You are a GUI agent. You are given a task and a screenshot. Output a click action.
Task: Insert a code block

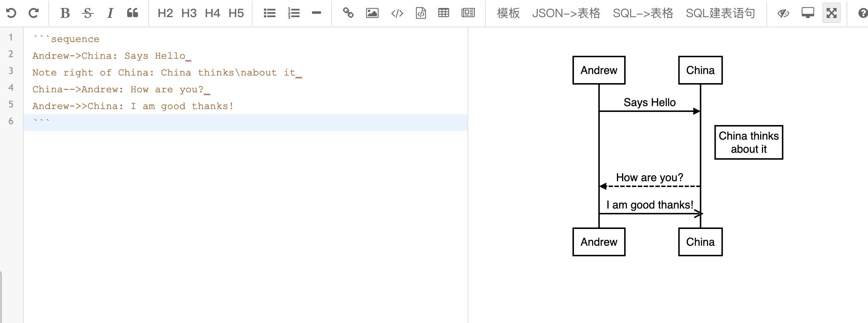point(421,13)
